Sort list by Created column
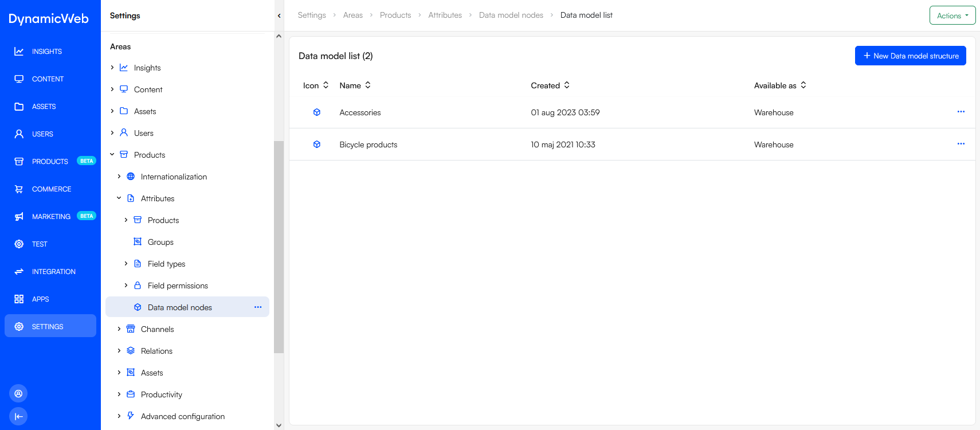 click(550, 85)
